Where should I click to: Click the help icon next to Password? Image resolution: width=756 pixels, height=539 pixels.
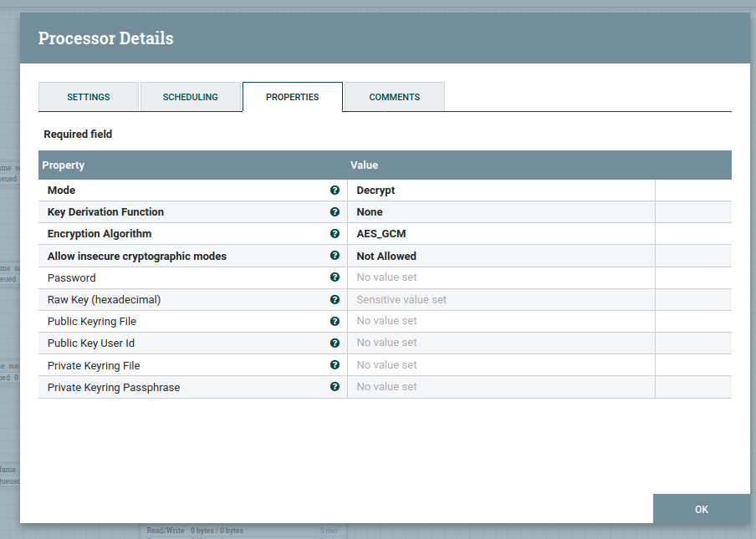[x=335, y=277]
